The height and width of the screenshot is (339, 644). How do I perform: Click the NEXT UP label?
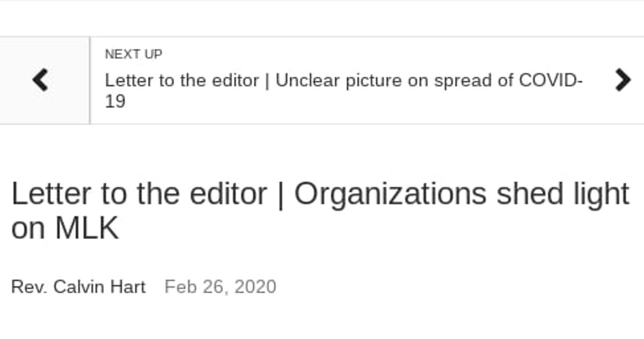pos(133,54)
